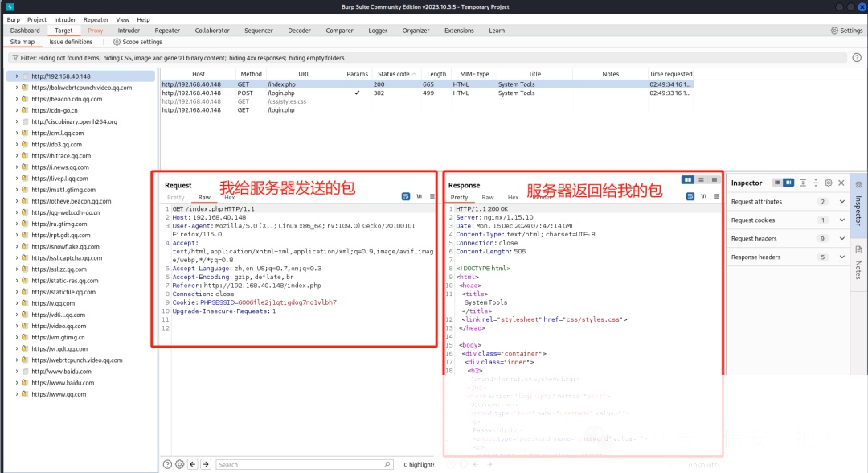The height and width of the screenshot is (473, 868).
Task: Switch Response view to Raw tab
Action: [x=488, y=198]
